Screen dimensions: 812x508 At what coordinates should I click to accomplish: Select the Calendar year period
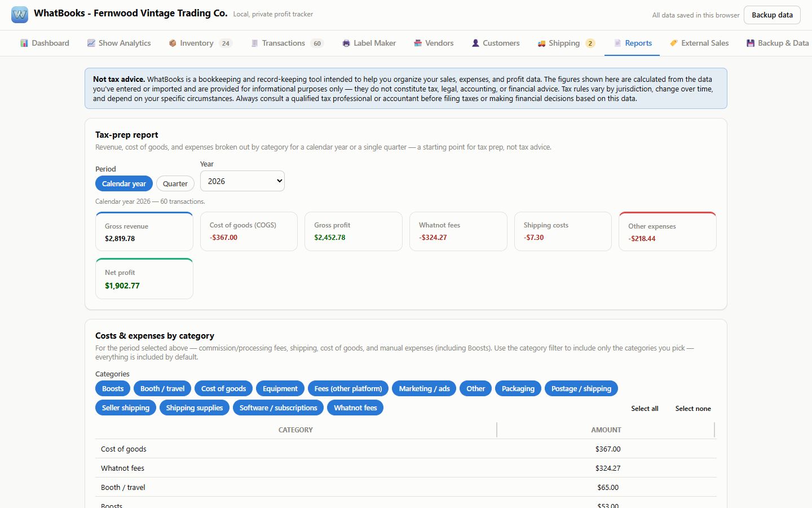pyautogui.click(x=124, y=183)
